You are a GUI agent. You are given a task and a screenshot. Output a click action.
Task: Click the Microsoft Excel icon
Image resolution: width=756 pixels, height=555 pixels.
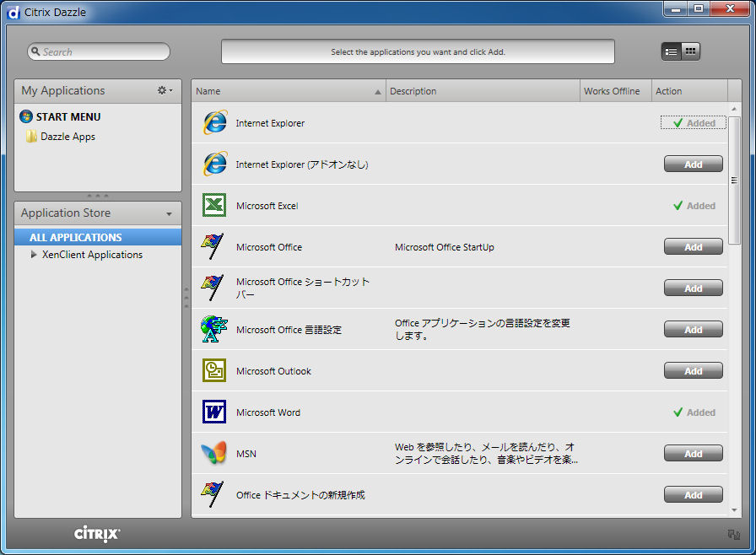coord(214,206)
